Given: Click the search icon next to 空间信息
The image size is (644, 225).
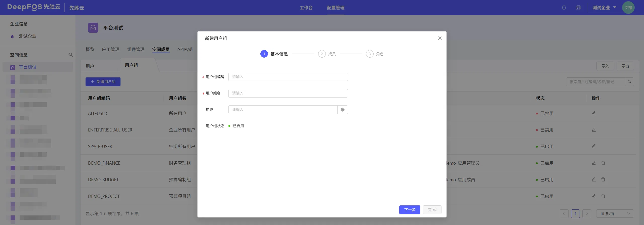Looking at the screenshot, I should pyautogui.click(x=71, y=55).
